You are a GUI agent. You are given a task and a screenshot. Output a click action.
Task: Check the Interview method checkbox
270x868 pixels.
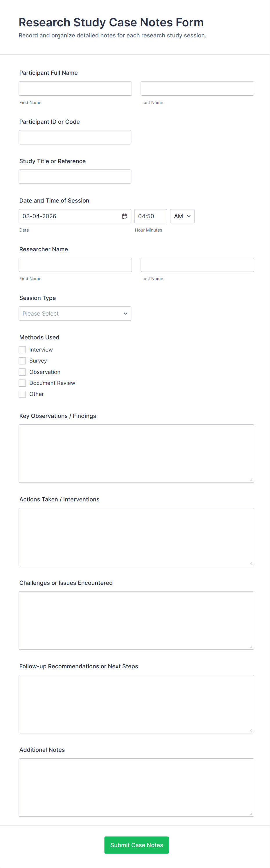point(22,350)
